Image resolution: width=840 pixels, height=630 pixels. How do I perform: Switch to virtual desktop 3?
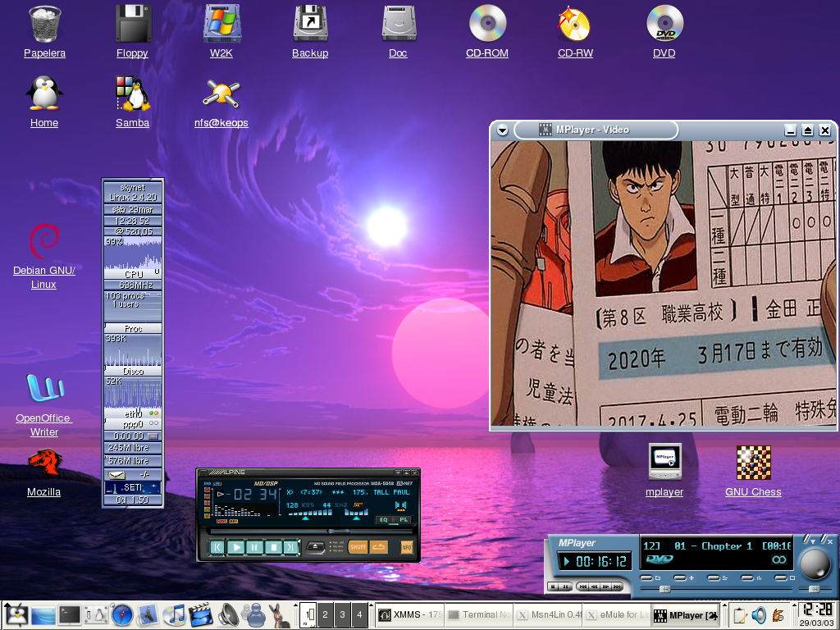pyautogui.click(x=342, y=614)
